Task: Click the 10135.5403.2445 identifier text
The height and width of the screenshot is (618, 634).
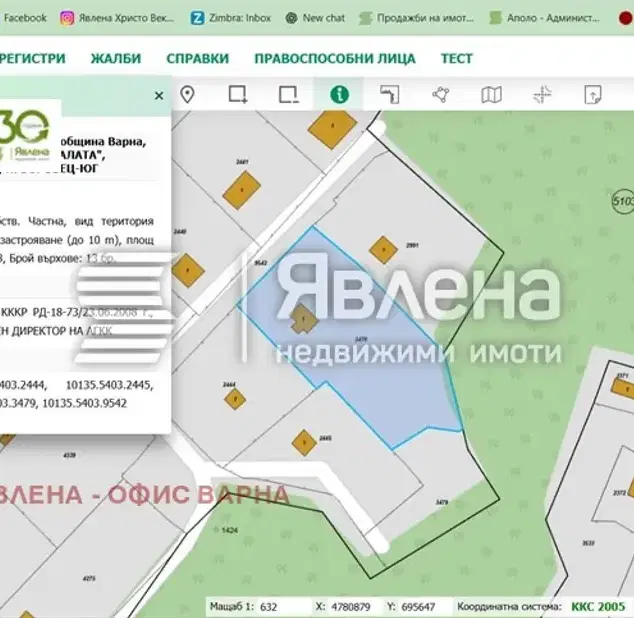Action: click(x=109, y=385)
